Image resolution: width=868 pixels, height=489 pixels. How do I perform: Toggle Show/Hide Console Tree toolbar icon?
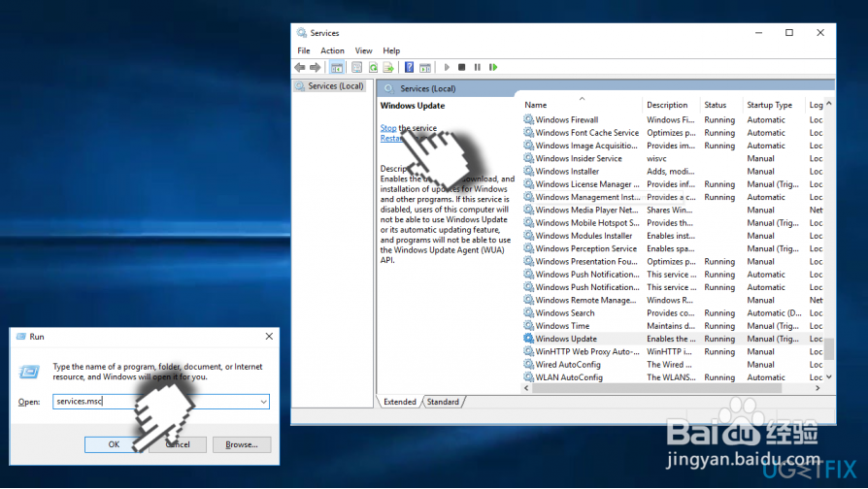tap(337, 68)
